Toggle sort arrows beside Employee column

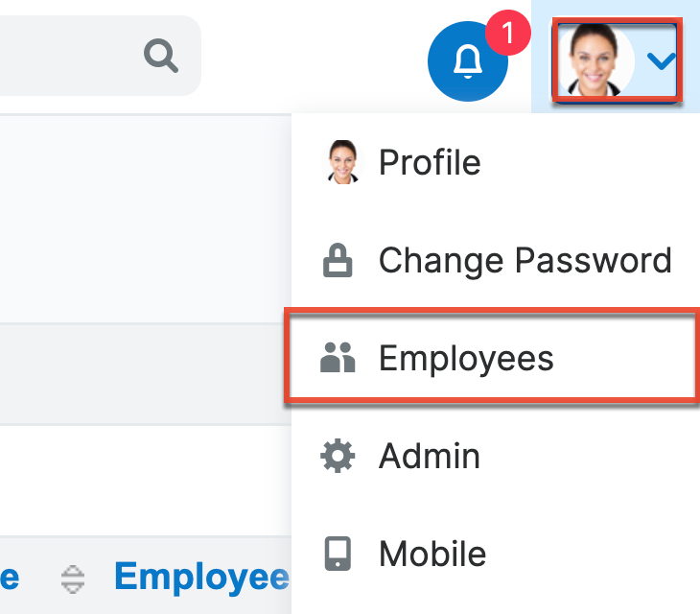click(73, 578)
